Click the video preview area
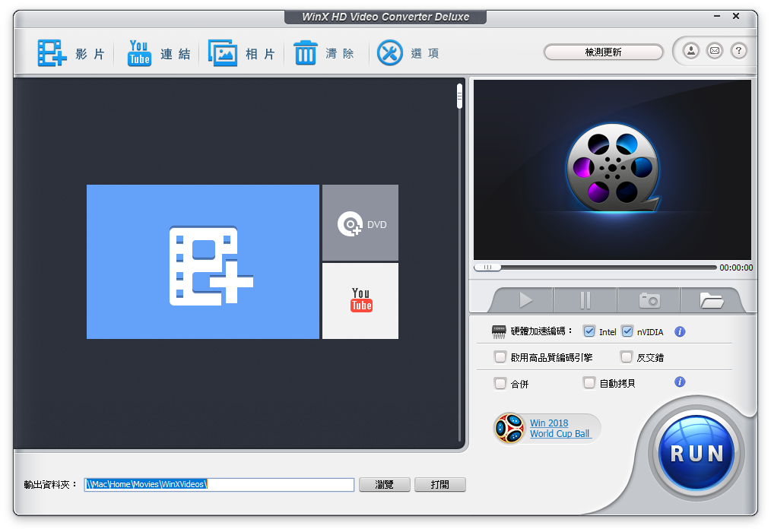The image size is (771, 532). pyautogui.click(x=612, y=170)
